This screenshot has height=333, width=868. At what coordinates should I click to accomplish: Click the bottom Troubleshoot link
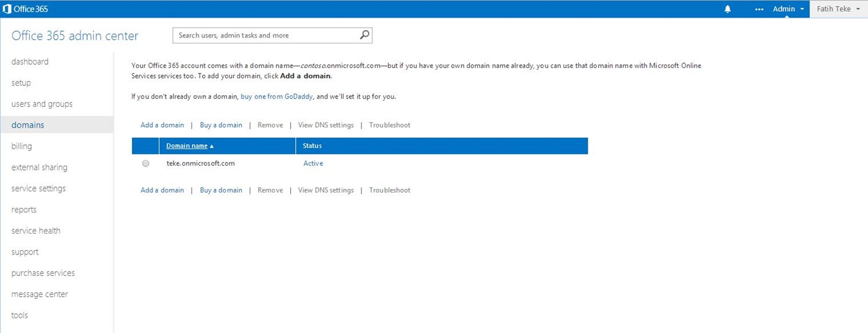(390, 190)
